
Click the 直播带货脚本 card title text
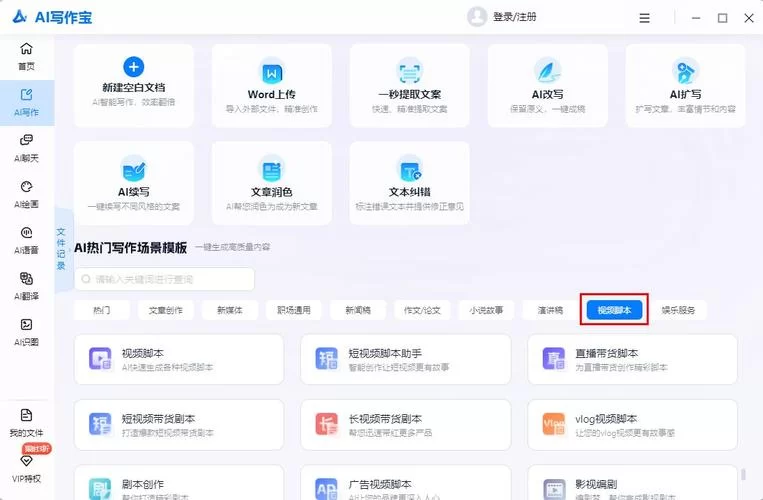point(606,353)
